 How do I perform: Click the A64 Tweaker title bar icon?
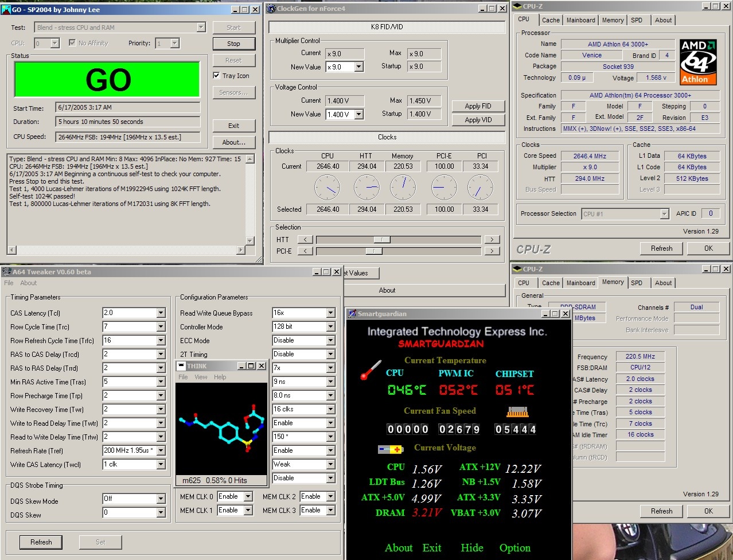pyautogui.click(x=6, y=271)
